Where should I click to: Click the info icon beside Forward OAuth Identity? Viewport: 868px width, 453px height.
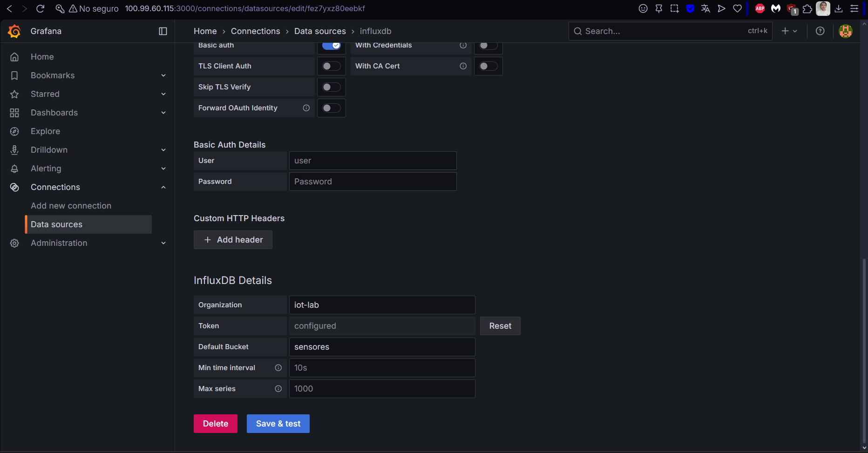coord(306,108)
